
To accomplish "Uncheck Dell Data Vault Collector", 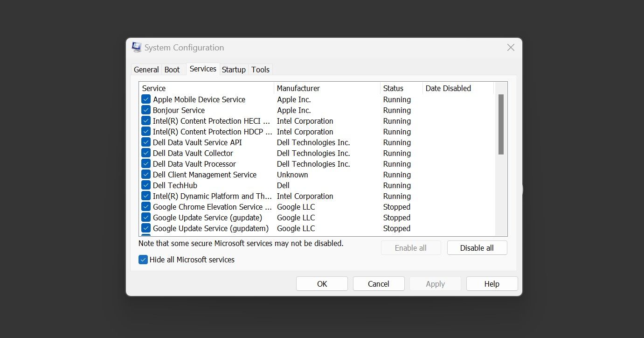I will tap(146, 153).
